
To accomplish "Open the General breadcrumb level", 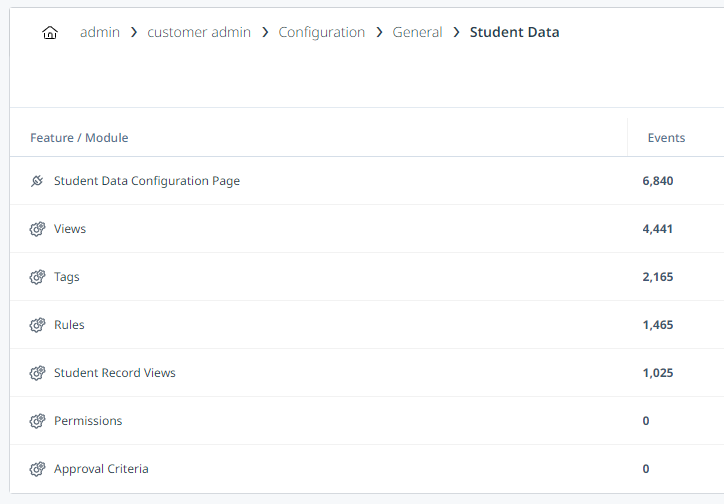I will coord(417,32).
